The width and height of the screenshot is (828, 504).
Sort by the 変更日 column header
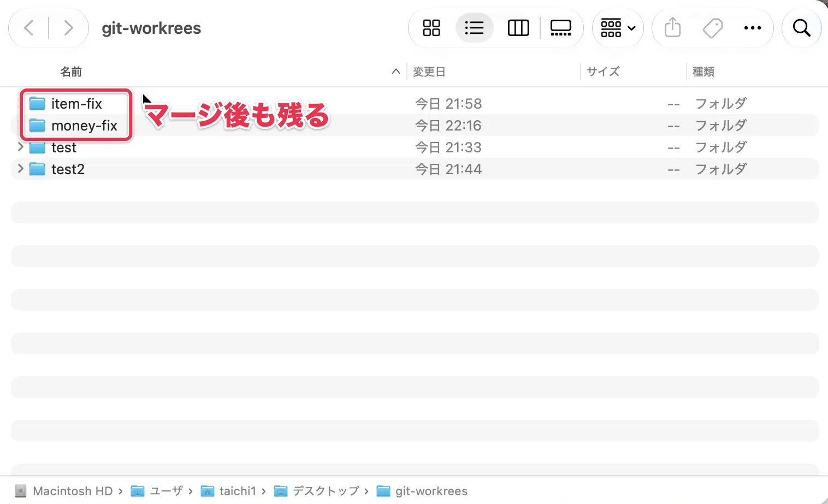[429, 72]
